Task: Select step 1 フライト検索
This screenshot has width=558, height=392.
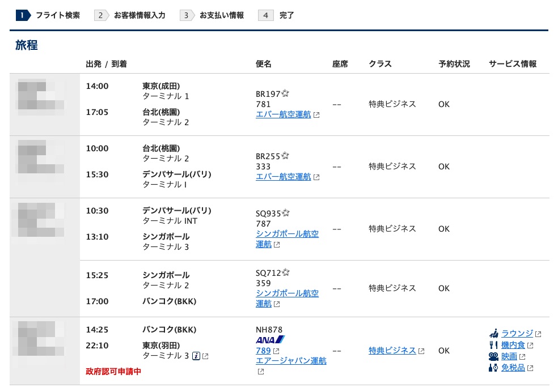Action: tap(49, 16)
